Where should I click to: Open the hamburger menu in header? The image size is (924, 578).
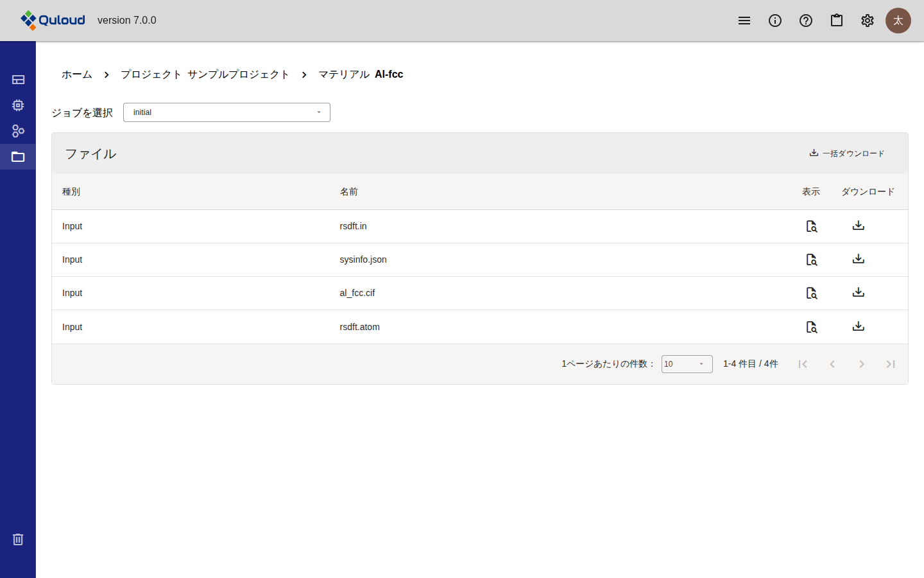(x=744, y=21)
